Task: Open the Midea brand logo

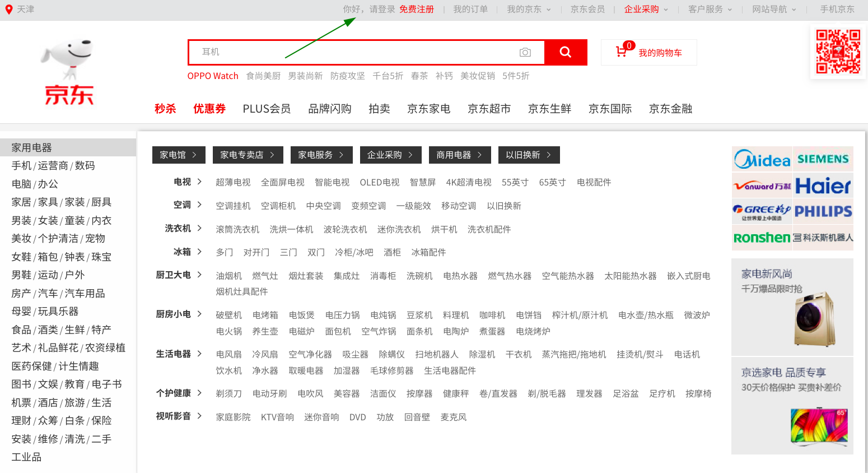Action: [x=762, y=160]
